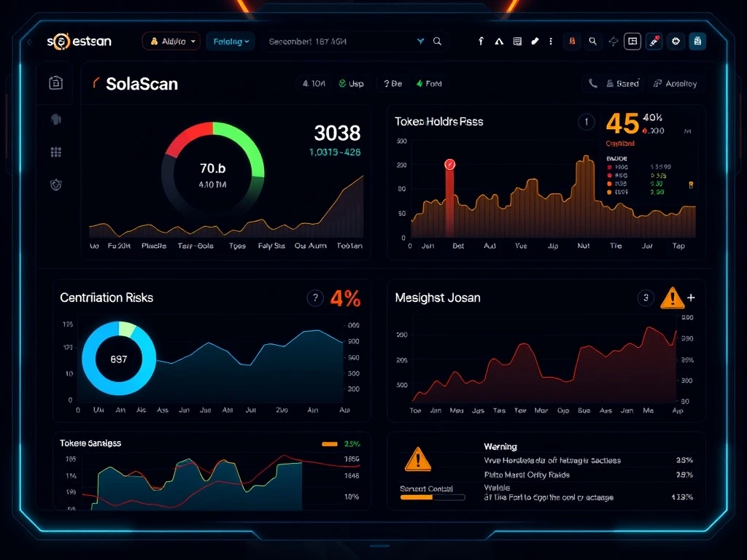Viewport: 747px width, 560px height.
Task: Click the Tokere Sandess title
Action: [x=90, y=443]
